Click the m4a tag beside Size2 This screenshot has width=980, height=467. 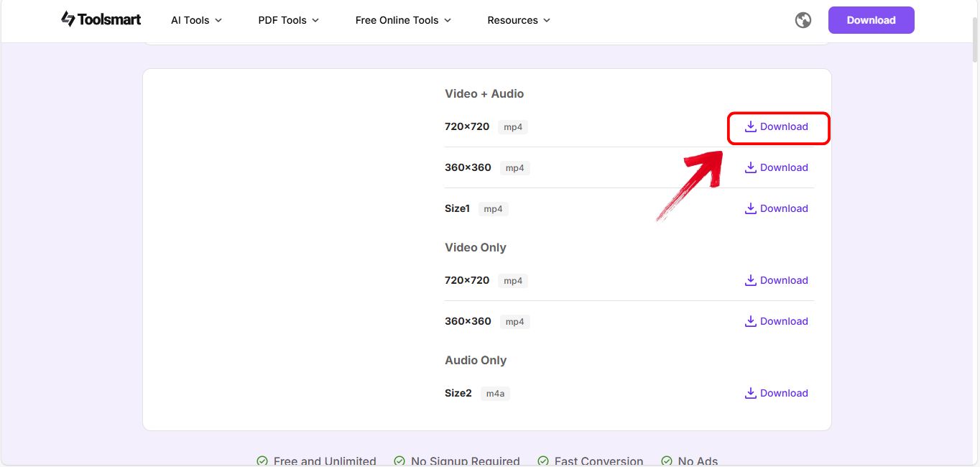495,394
